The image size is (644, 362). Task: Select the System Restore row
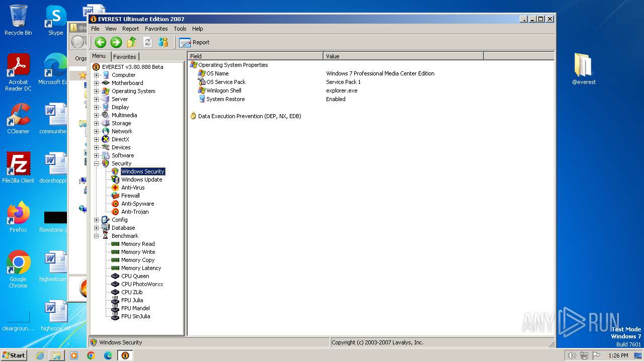(x=371, y=99)
